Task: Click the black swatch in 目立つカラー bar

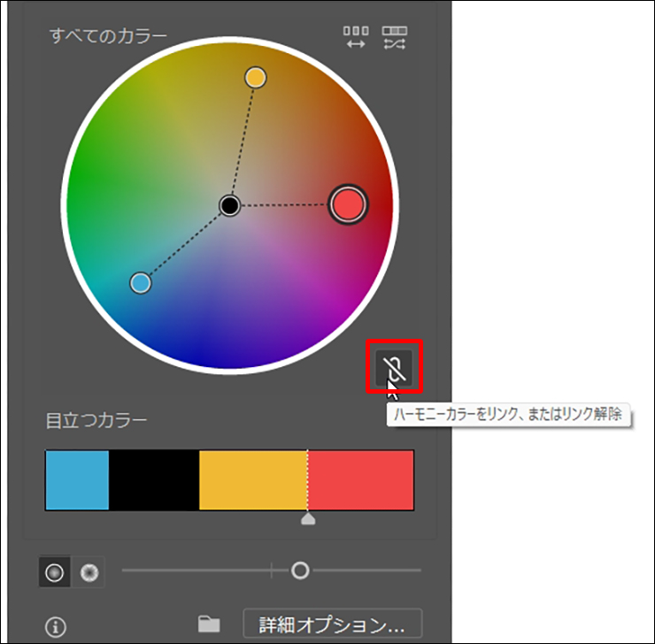Action: click(154, 480)
